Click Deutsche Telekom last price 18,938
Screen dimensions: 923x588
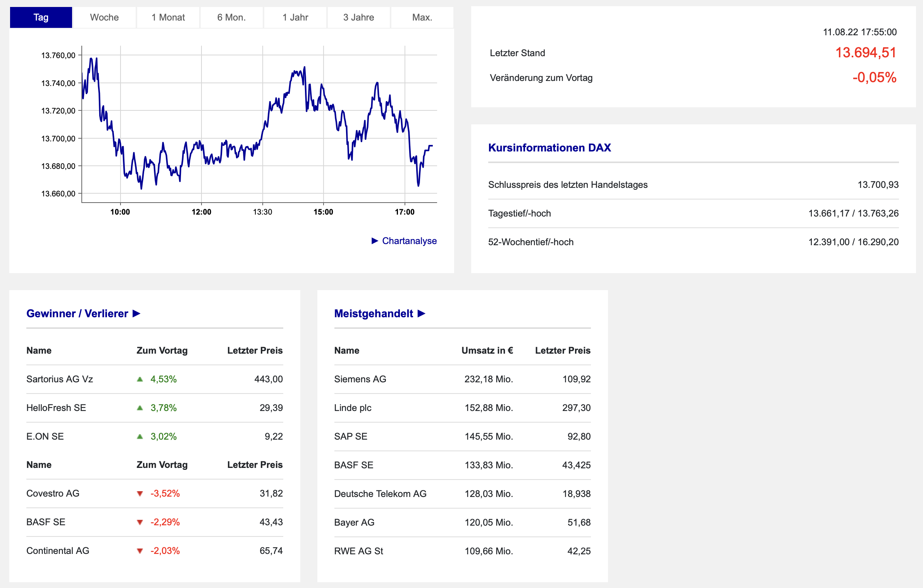pyautogui.click(x=577, y=494)
